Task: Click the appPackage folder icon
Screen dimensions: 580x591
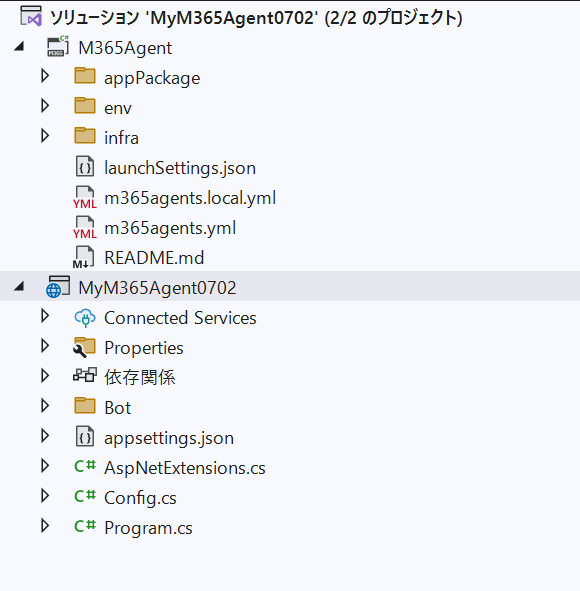Action: click(85, 76)
